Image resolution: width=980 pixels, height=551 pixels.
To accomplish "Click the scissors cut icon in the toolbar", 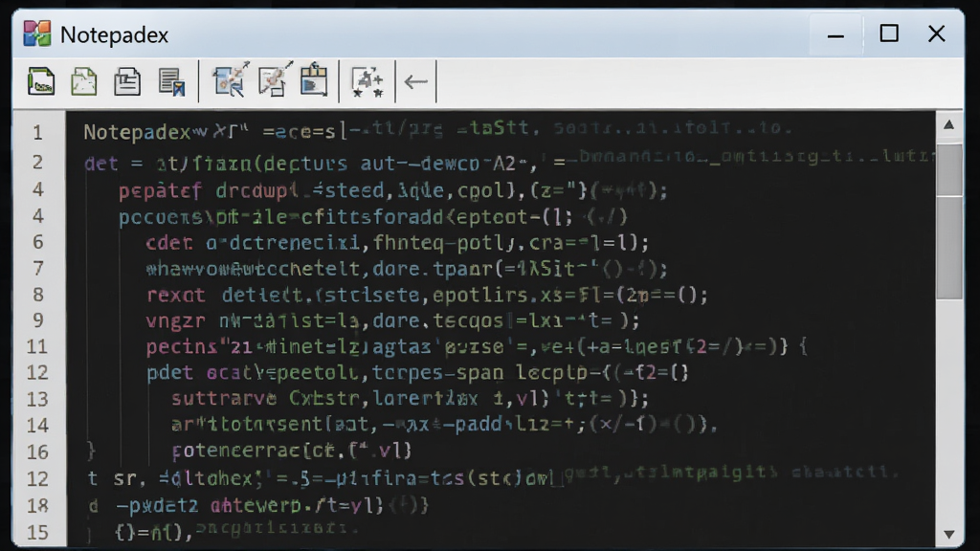I will click(231, 80).
